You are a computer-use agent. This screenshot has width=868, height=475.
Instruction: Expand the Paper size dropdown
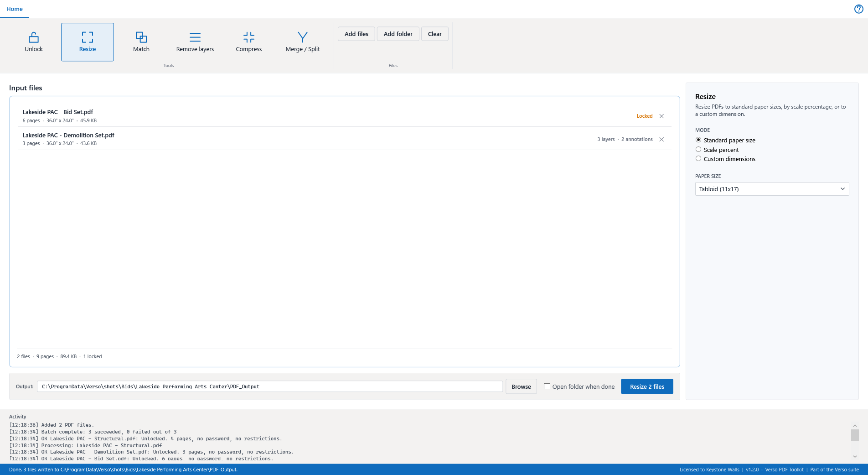(772, 189)
